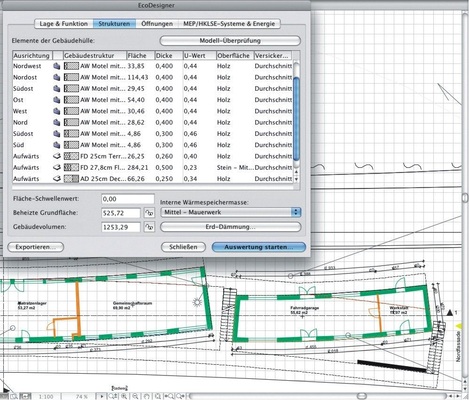
Task: Click the scroll-up arrow of the structures list
Action: [296, 171]
